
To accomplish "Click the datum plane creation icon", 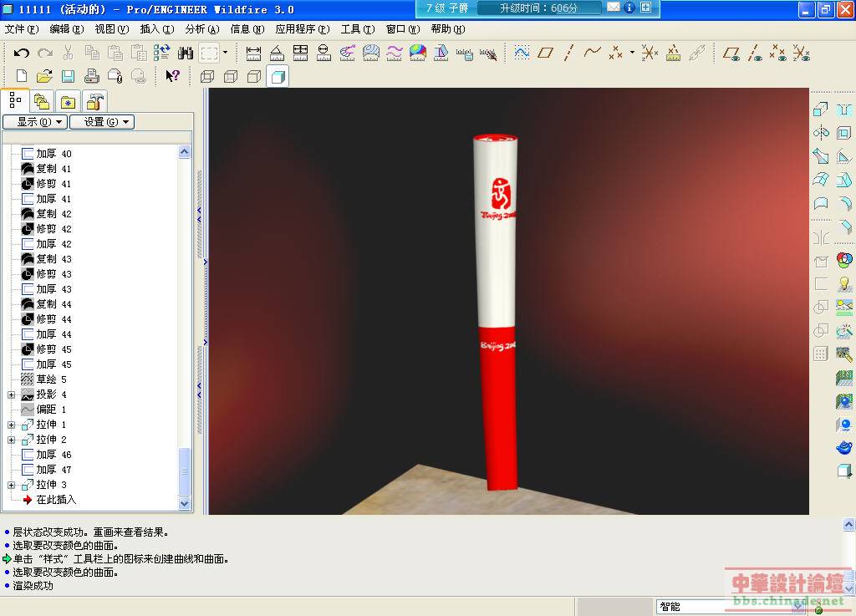I will 545,53.
